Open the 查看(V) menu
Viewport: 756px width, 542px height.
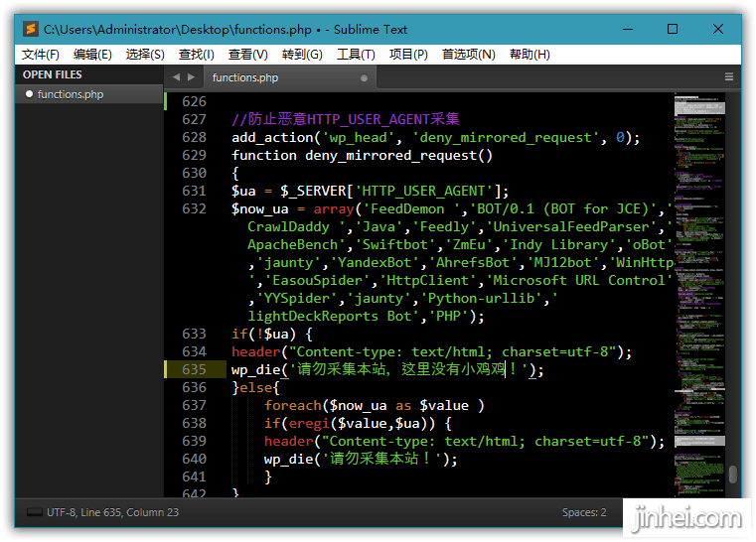247,55
